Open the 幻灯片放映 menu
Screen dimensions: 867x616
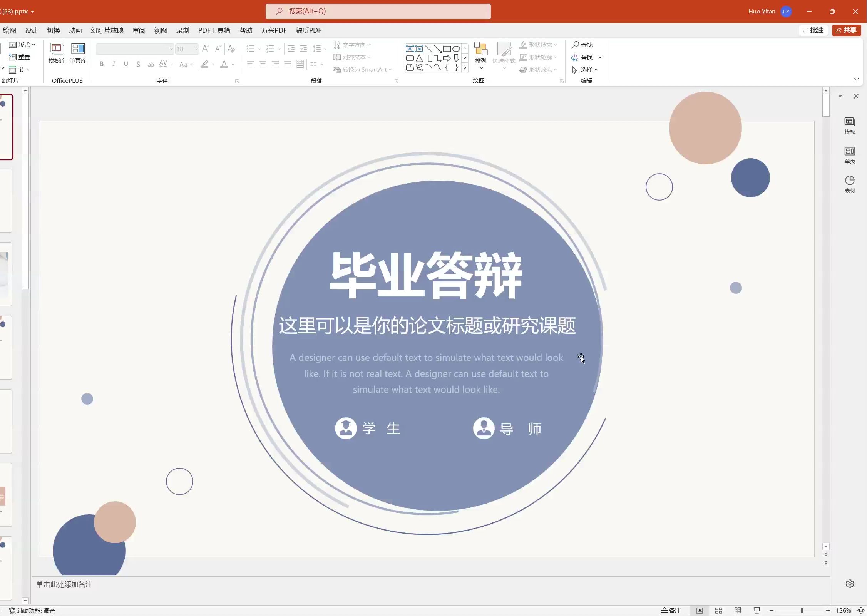(107, 30)
